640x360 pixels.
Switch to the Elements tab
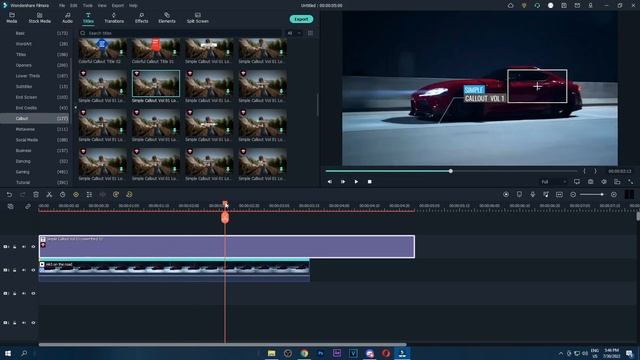point(167,18)
